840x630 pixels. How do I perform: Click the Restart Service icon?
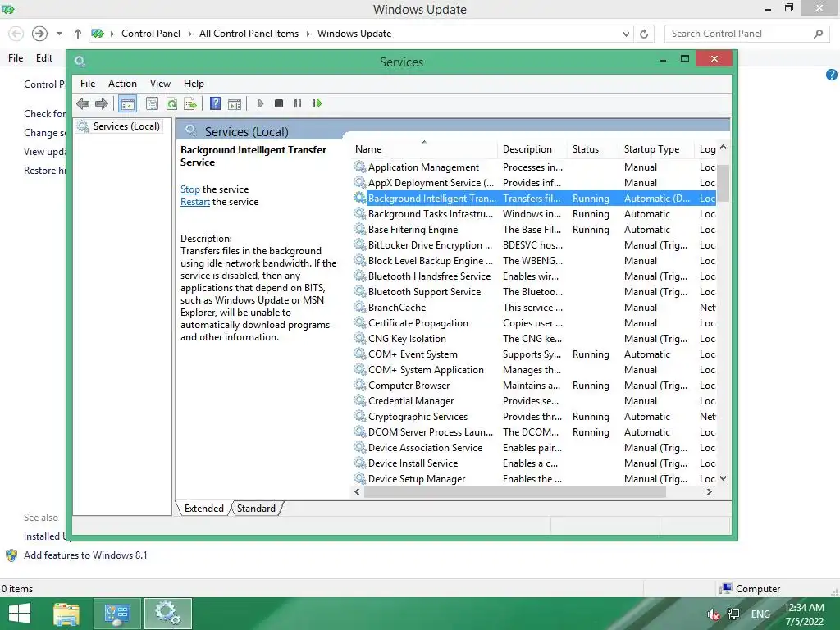[317, 103]
